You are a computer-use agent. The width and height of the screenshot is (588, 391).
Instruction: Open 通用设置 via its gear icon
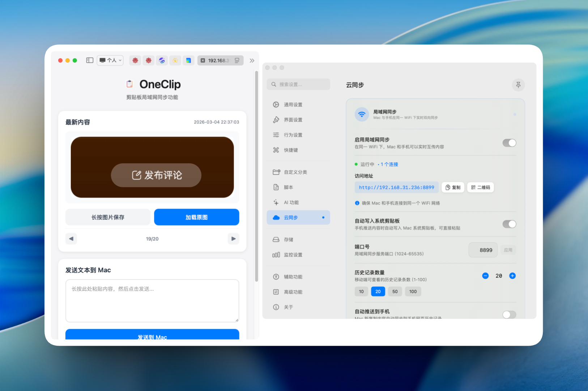point(276,104)
